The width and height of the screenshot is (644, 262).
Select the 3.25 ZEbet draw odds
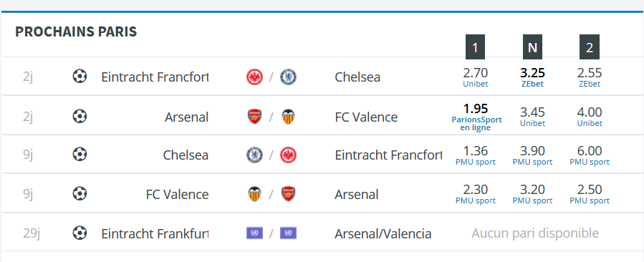[532, 77]
